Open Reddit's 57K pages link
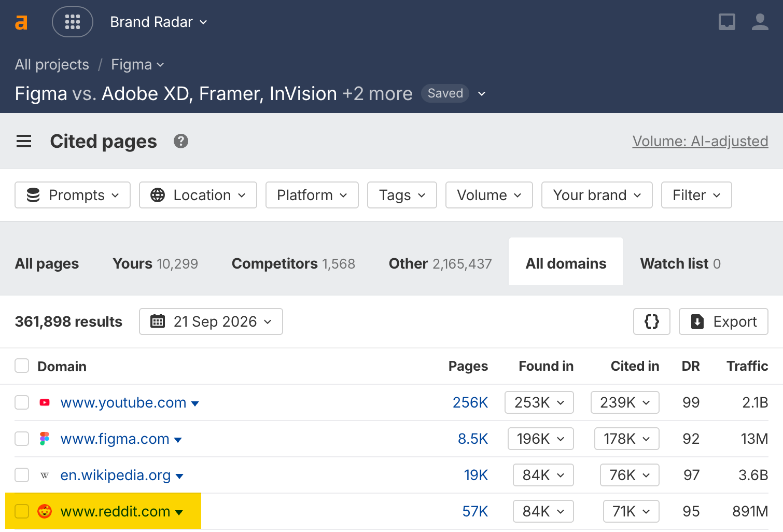 point(476,511)
